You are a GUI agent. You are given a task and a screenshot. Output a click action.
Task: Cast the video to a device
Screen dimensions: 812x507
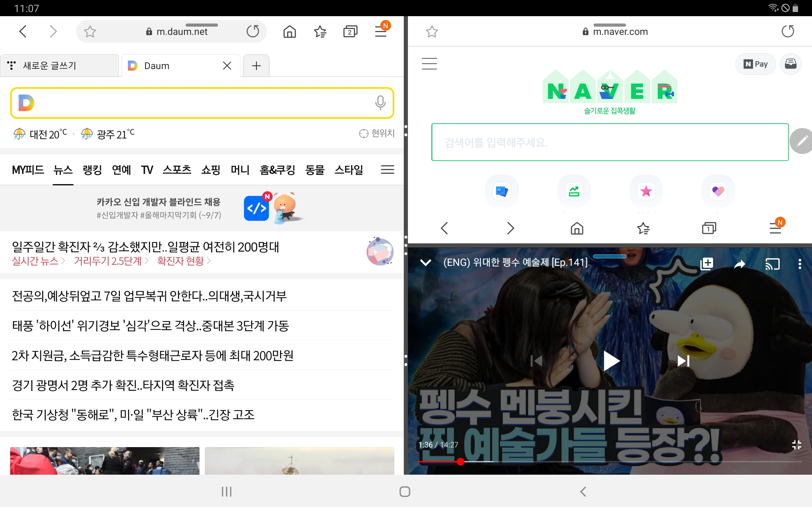tap(772, 264)
